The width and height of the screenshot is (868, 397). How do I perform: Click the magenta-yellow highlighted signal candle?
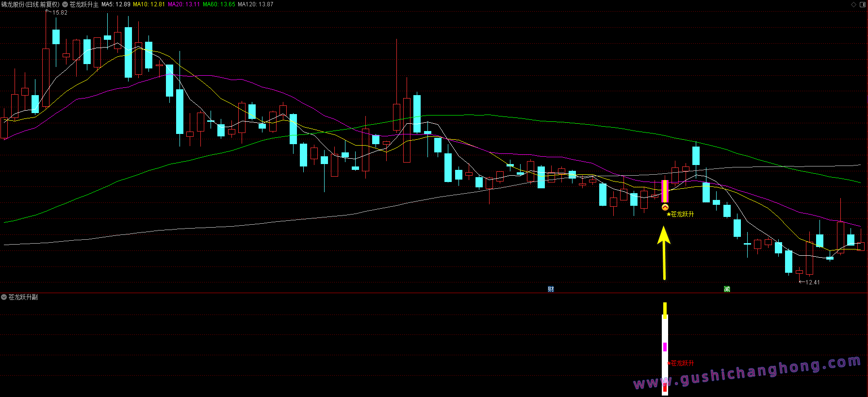(x=665, y=191)
